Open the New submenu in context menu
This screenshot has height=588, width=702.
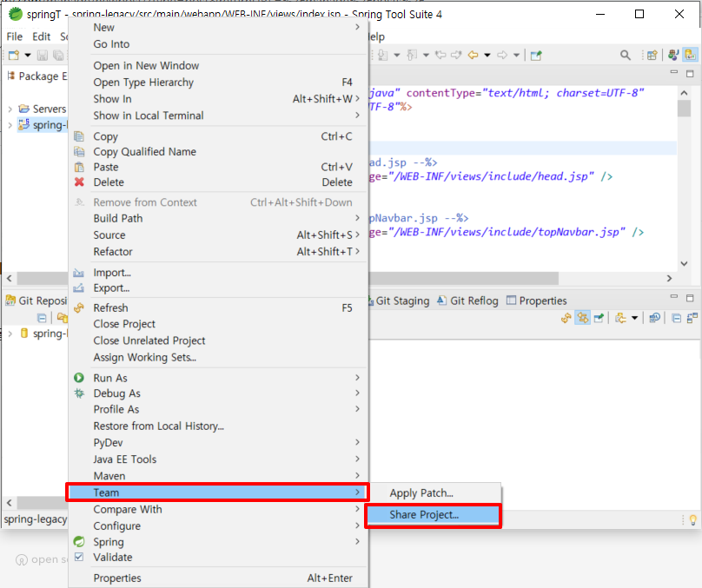pos(218,27)
